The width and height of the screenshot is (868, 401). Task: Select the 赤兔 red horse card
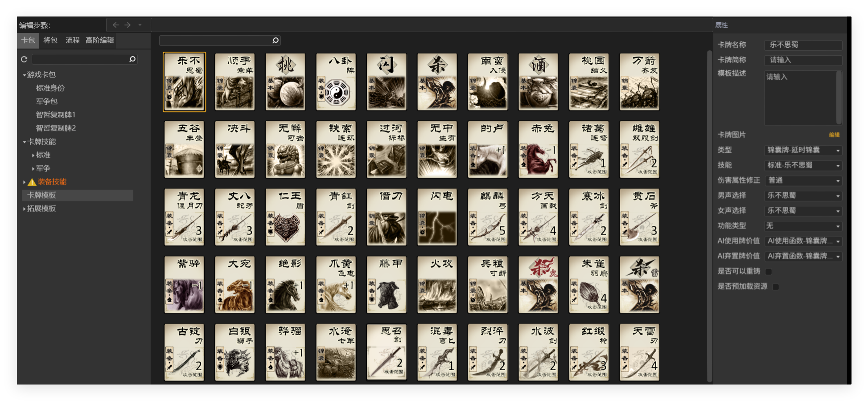coord(538,150)
